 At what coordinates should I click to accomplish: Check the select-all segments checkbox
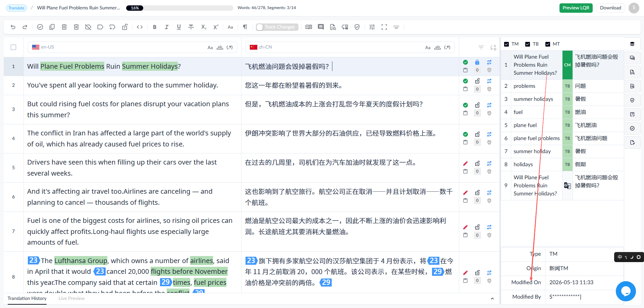point(13,47)
